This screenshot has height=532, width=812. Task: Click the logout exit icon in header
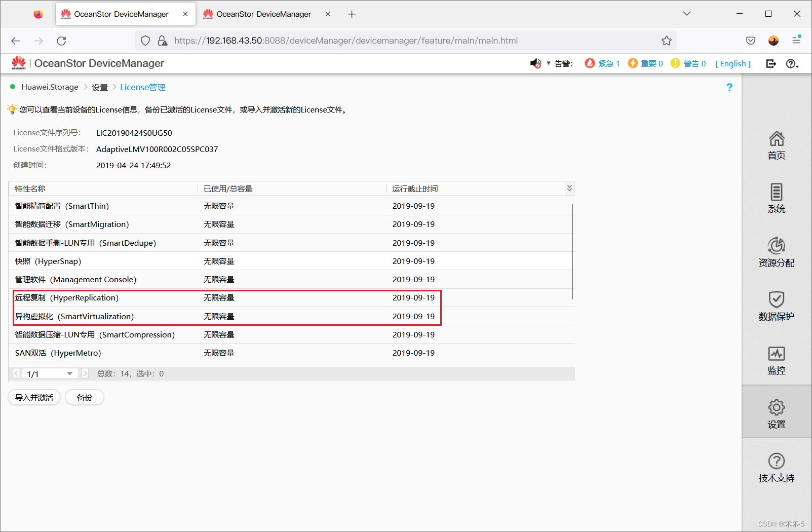771,63
